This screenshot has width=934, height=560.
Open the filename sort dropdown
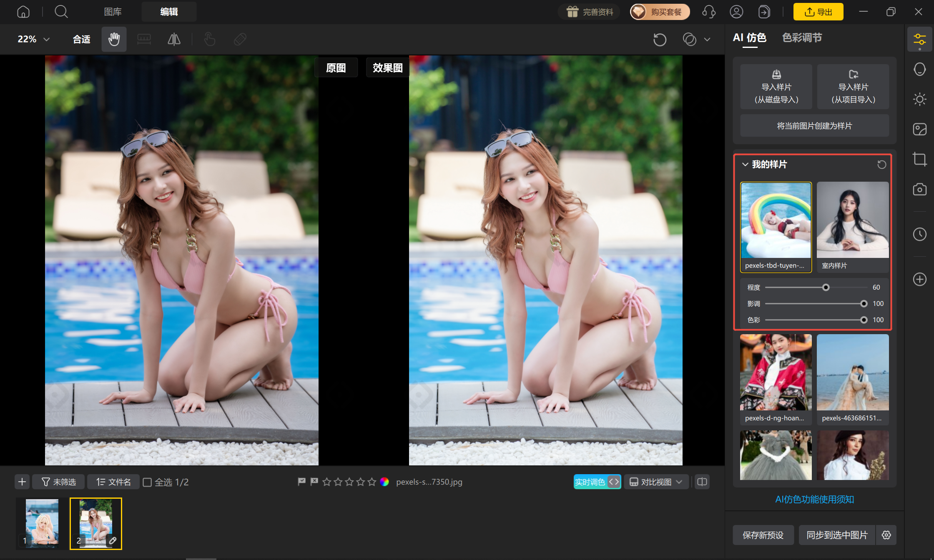click(113, 482)
